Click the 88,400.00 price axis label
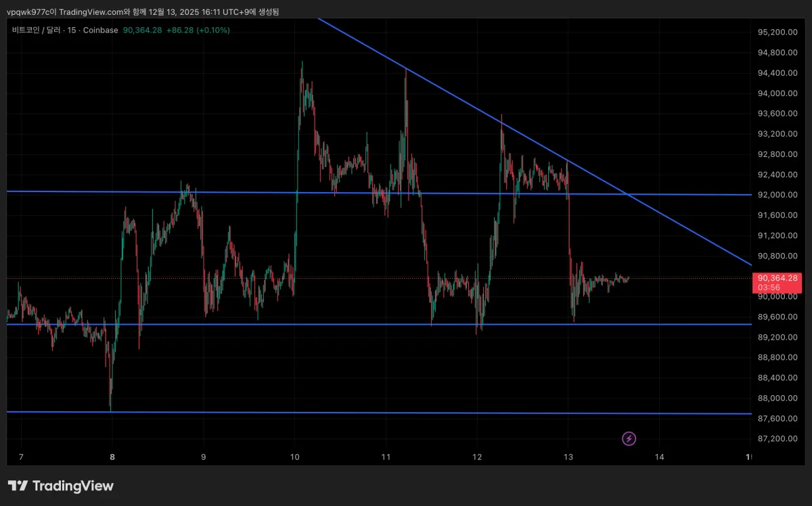The width and height of the screenshot is (812, 506). coord(776,377)
